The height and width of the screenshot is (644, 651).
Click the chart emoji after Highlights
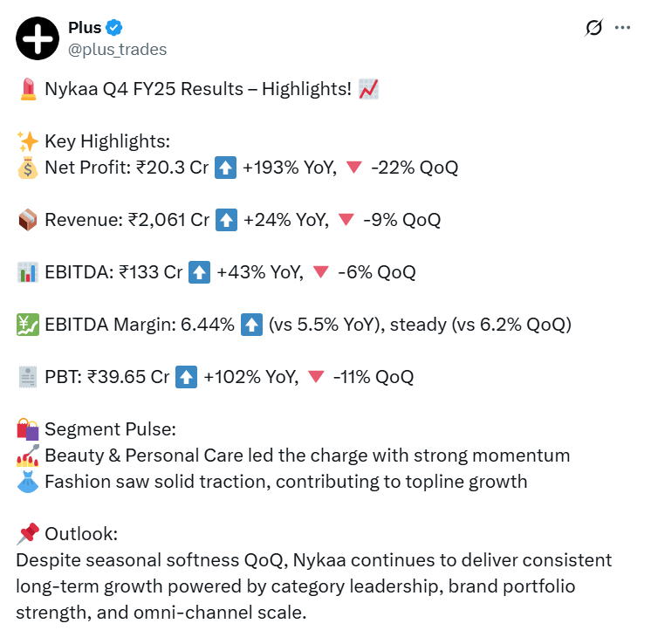(368, 89)
